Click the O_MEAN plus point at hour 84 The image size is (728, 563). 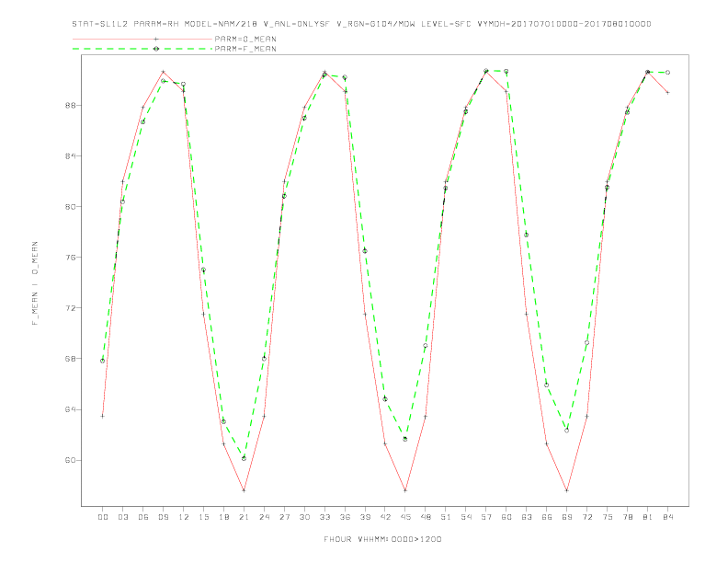point(667,92)
